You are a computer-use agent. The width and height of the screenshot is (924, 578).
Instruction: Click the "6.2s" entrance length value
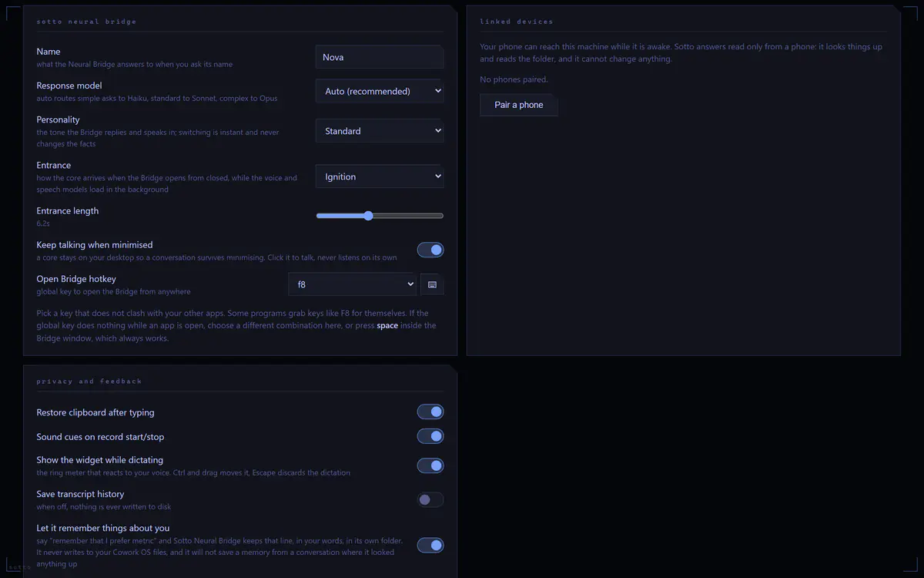pyautogui.click(x=43, y=223)
